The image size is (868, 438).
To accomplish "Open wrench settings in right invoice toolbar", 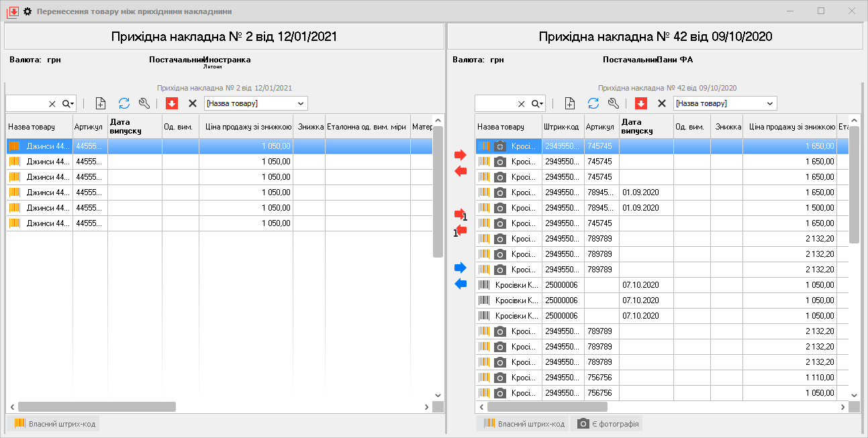I will (x=613, y=103).
